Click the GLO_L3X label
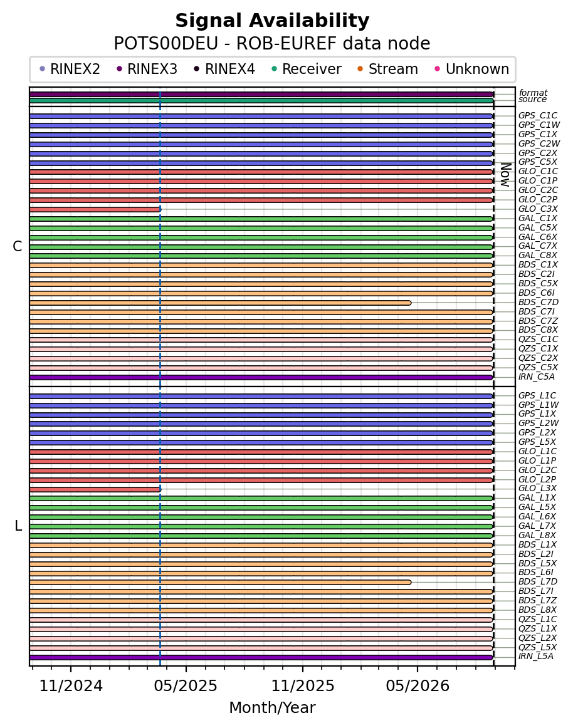Image resolution: width=573 pixels, height=728 pixels. [538, 489]
